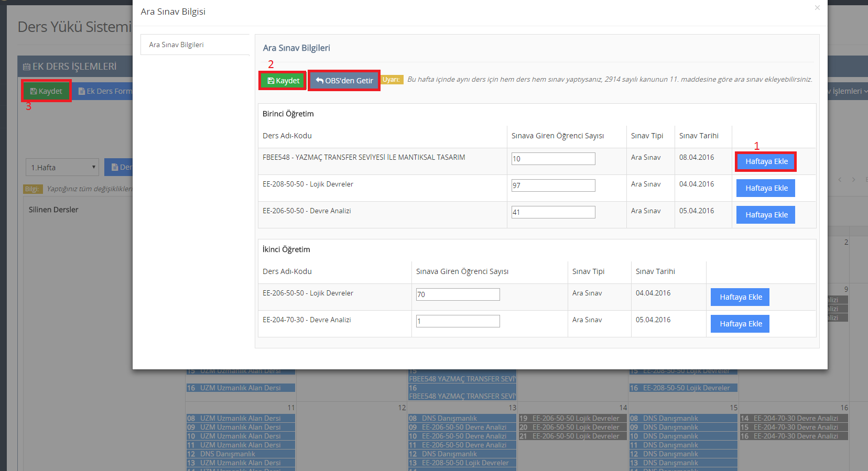Edit student count field showing 41
The height and width of the screenshot is (471, 868).
tap(553, 212)
